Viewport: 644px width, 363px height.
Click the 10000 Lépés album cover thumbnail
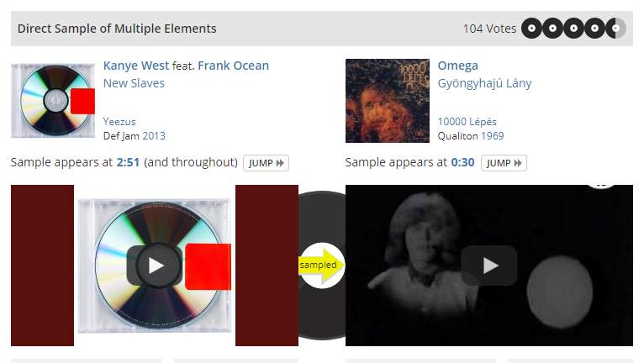[x=388, y=101]
